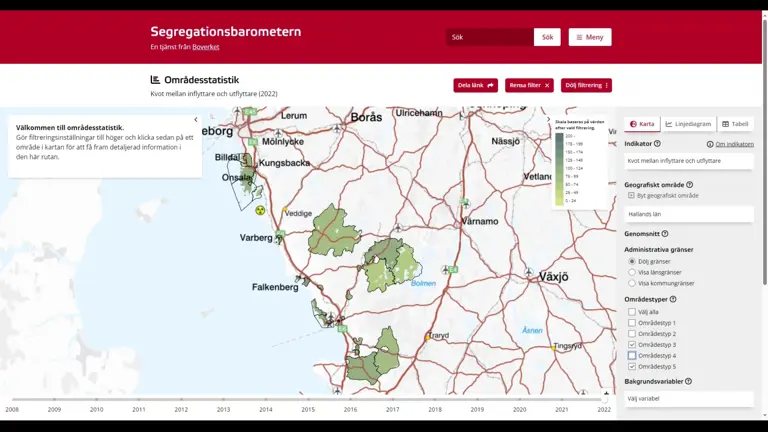
Task: Click the zoom-in plus icon on map
Action: [606, 393]
